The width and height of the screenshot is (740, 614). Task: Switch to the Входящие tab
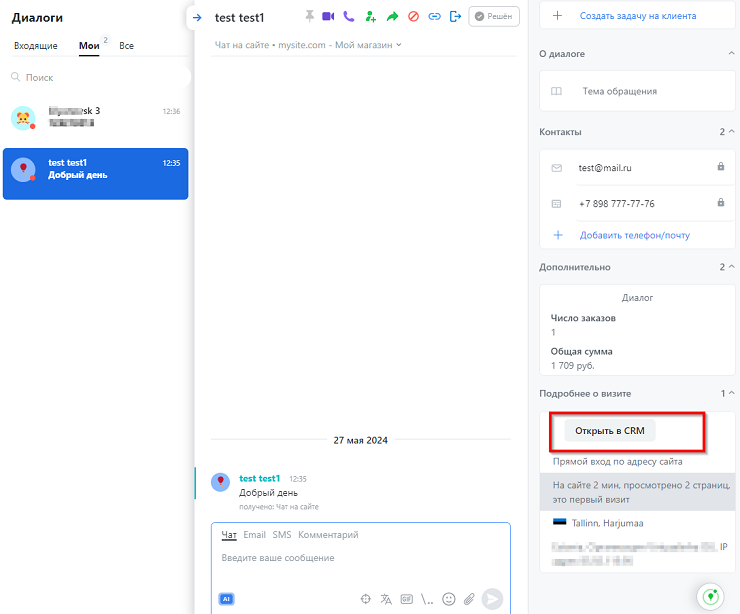(x=35, y=46)
